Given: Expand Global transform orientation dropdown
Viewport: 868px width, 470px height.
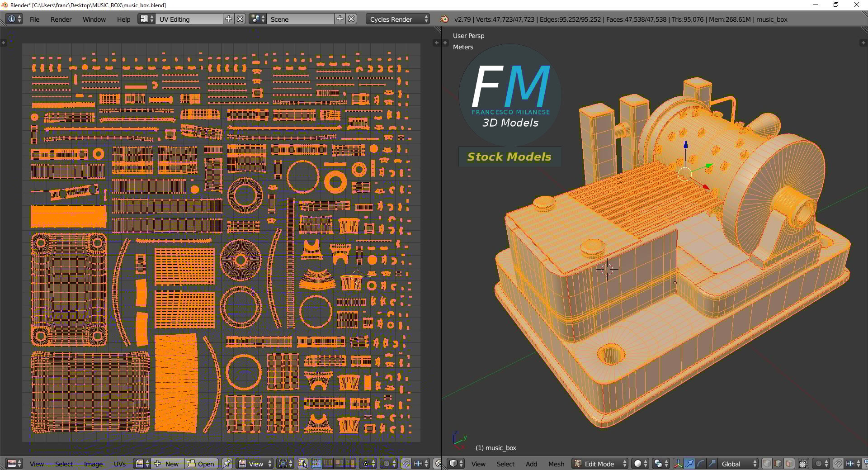Looking at the screenshot, I should 738,464.
